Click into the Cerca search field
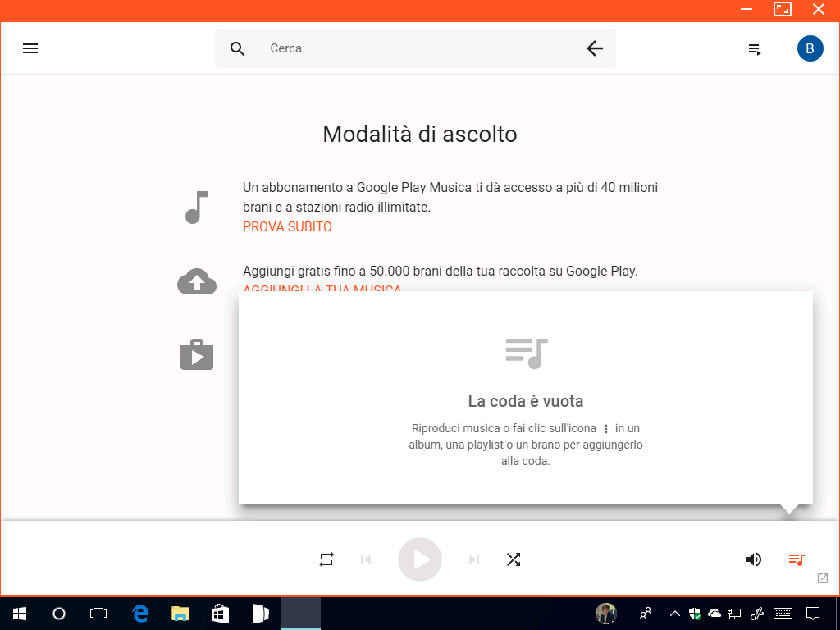The width and height of the screenshot is (840, 630). (415, 48)
